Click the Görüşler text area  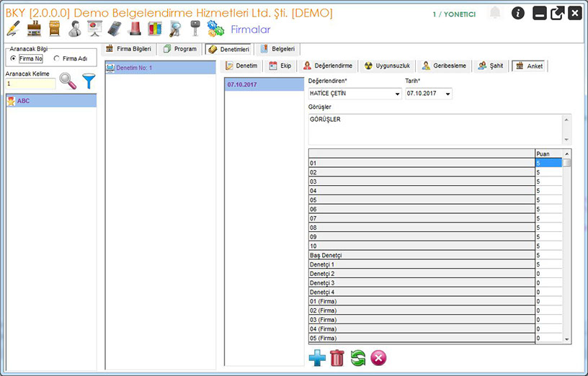pyautogui.click(x=435, y=130)
